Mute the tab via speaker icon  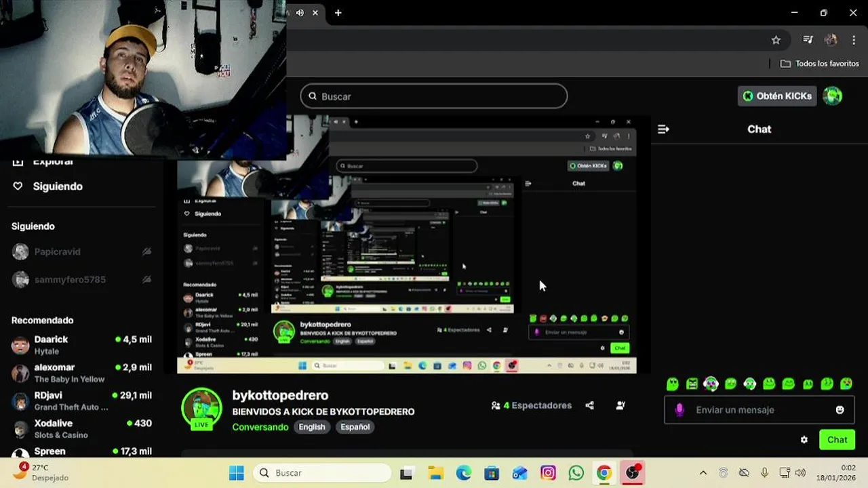[300, 13]
